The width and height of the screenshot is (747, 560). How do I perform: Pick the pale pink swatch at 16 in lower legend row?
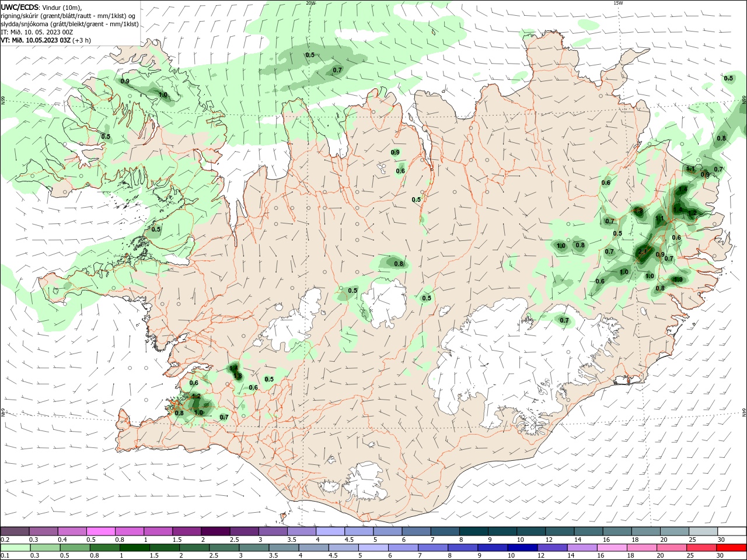point(612,548)
